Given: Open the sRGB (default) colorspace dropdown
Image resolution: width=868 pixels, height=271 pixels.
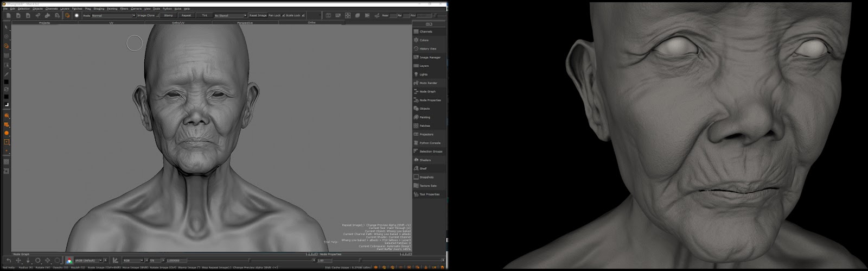Looking at the screenshot, I should click(x=88, y=260).
